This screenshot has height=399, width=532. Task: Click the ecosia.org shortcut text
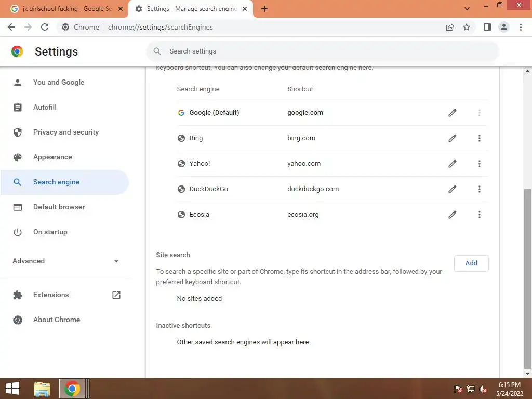[303, 215]
